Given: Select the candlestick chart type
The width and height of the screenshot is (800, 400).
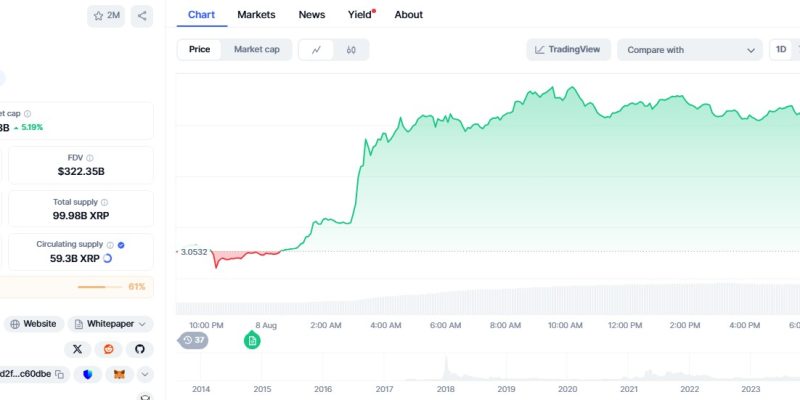Looking at the screenshot, I should 351,50.
